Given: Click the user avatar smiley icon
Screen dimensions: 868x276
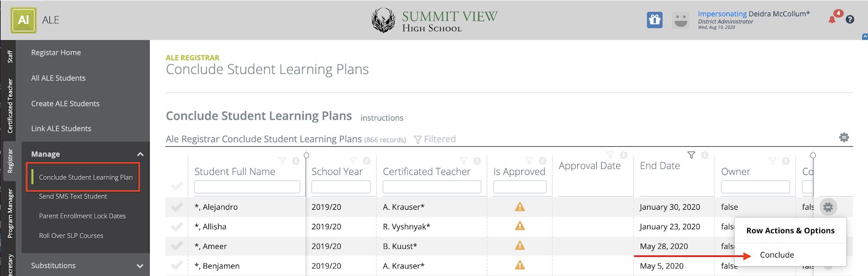Looking at the screenshot, I should tap(680, 20).
